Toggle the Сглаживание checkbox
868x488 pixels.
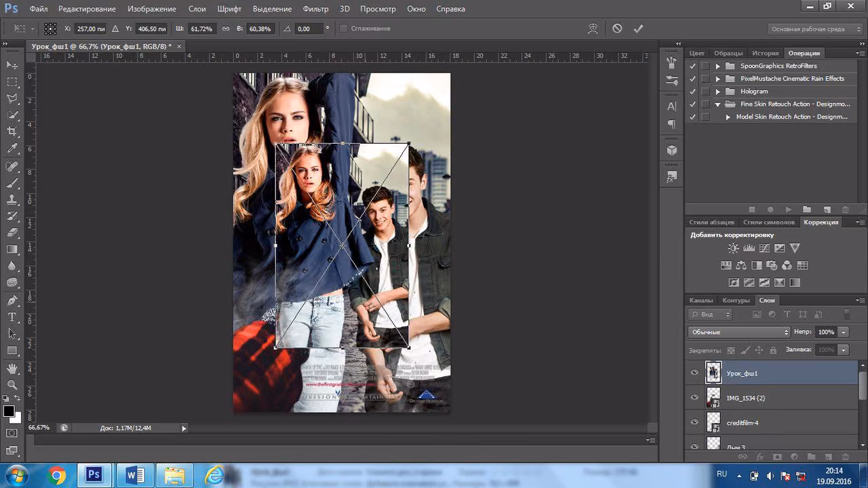click(x=343, y=29)
